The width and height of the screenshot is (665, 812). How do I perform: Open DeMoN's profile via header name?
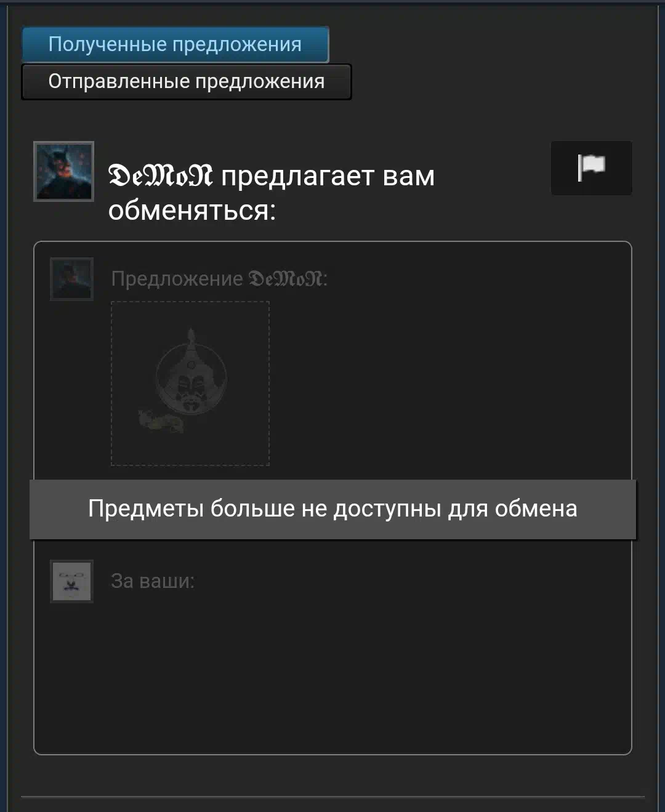pyautogui.click(x=160, y=176)
